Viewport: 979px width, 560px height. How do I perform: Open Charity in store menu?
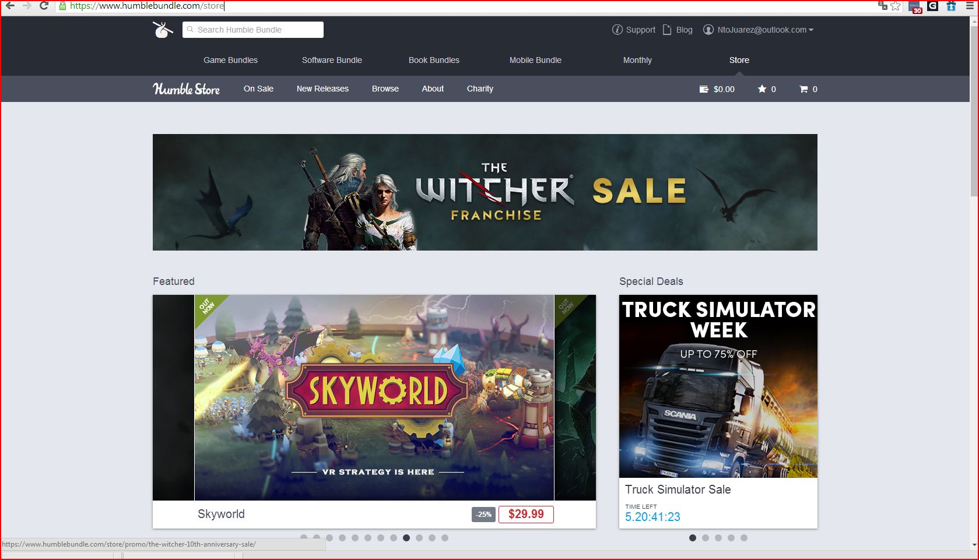tap(480, 89)
